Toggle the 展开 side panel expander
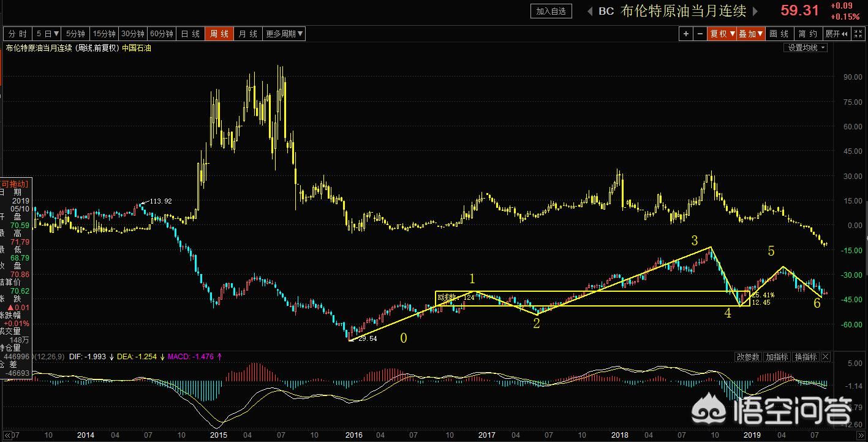 pyautogui.click(x=836, y=34)
